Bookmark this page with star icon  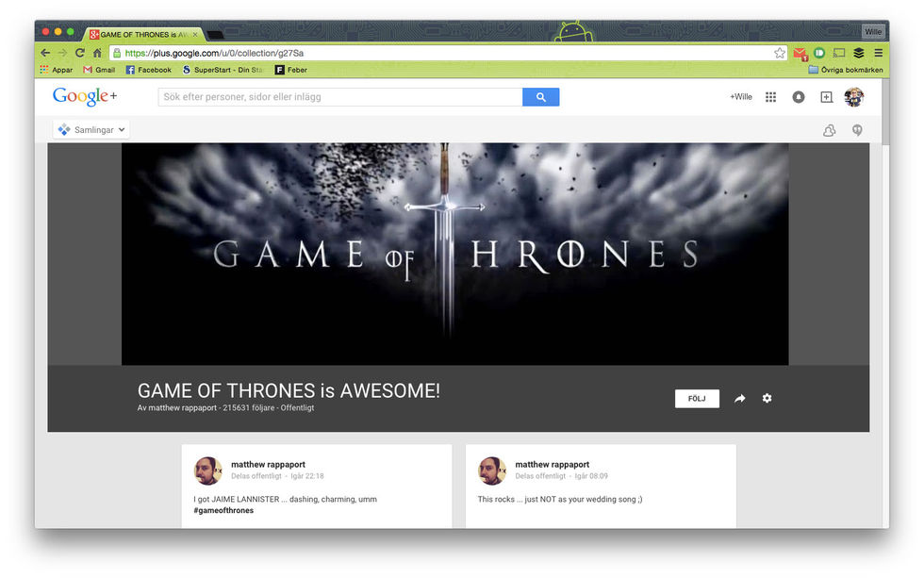coord(780,53)
